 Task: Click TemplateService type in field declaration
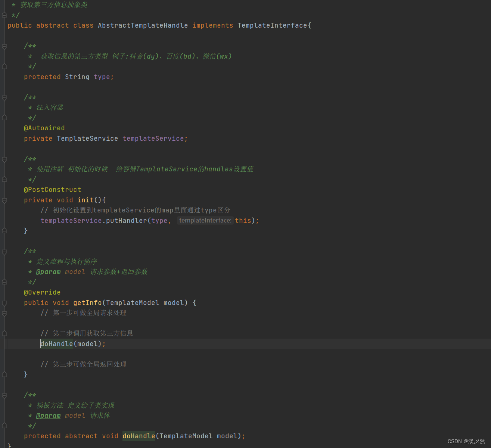(87, 139)
